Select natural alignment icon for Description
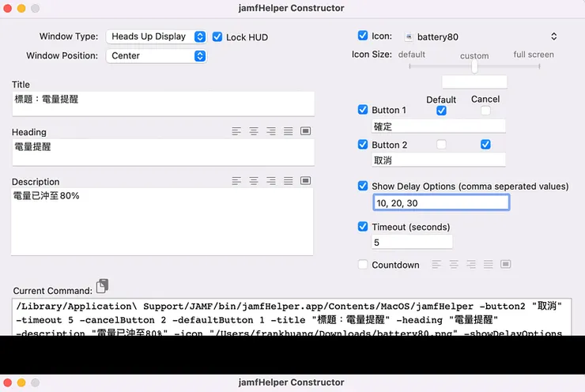The height and width of the screenshot is (392, 585). pos(306,181)
